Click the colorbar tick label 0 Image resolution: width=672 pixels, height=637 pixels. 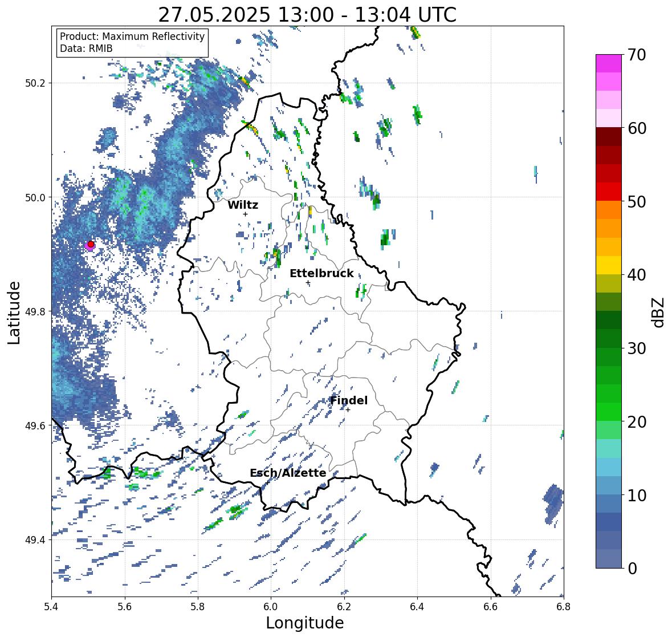pyautogui.click(x=632, y=569)
